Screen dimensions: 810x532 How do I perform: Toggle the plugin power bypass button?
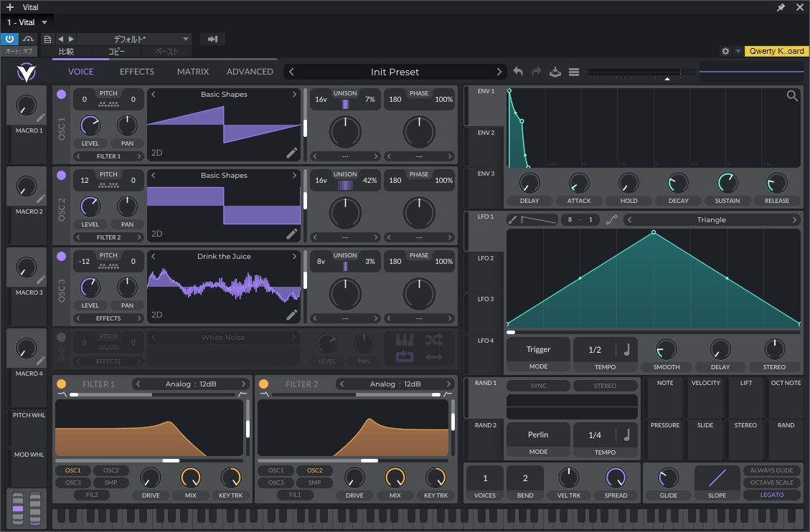9,39
